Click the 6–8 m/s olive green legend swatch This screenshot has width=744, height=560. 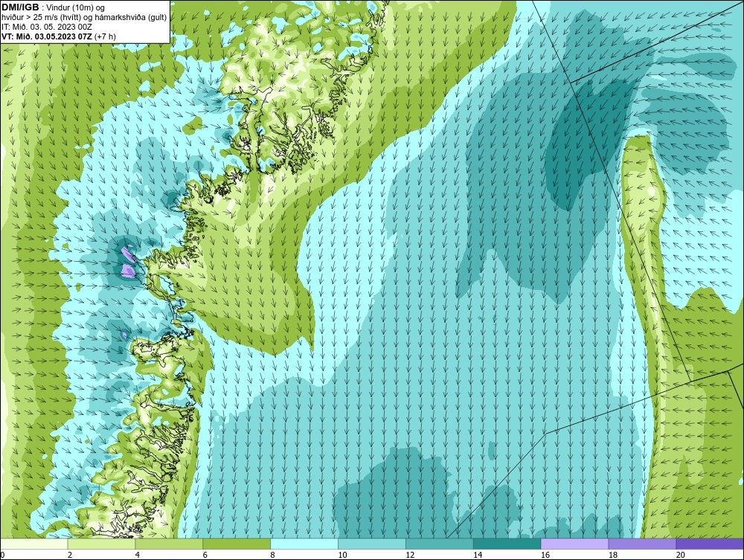pyautogui.click(x=237, y=544)
